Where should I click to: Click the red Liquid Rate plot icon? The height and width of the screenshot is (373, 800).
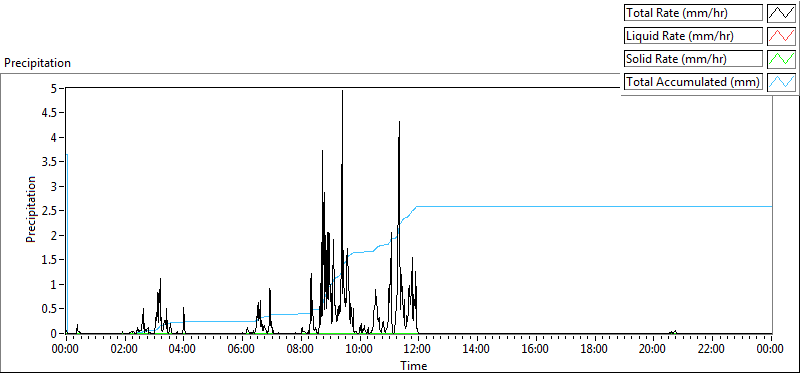pyautogui.click(x=781, y=35)
